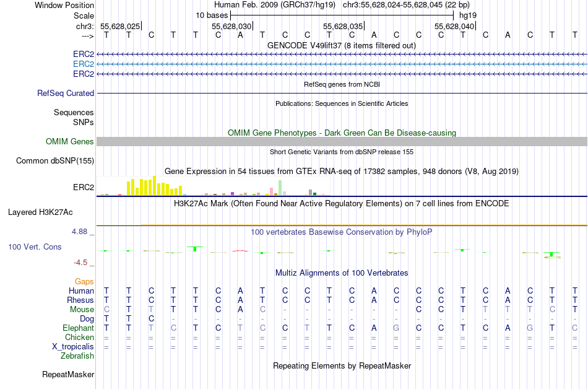Select the Rhesus alignment row label
Image resolution: width=588 pixels, height=389 pixels.
(x=80, y=300)
